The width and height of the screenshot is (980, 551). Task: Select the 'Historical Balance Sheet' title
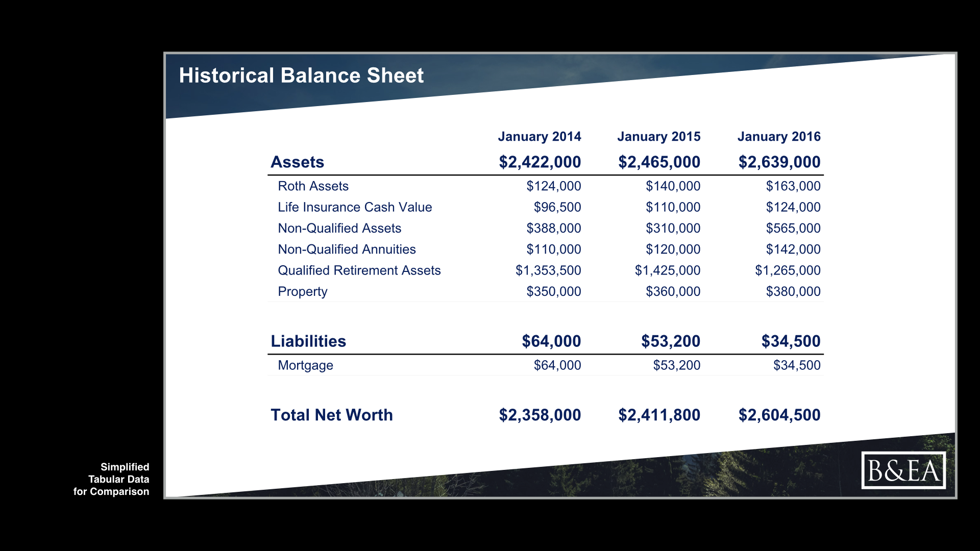point(301,76)
